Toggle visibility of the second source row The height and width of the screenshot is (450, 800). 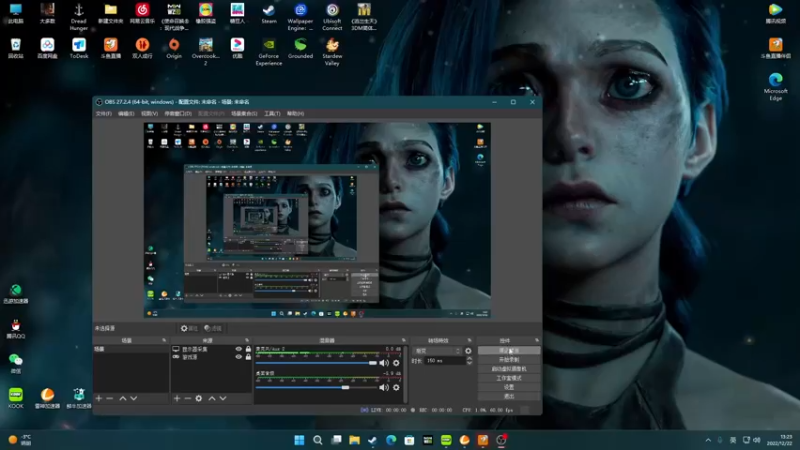pos(238,357)
